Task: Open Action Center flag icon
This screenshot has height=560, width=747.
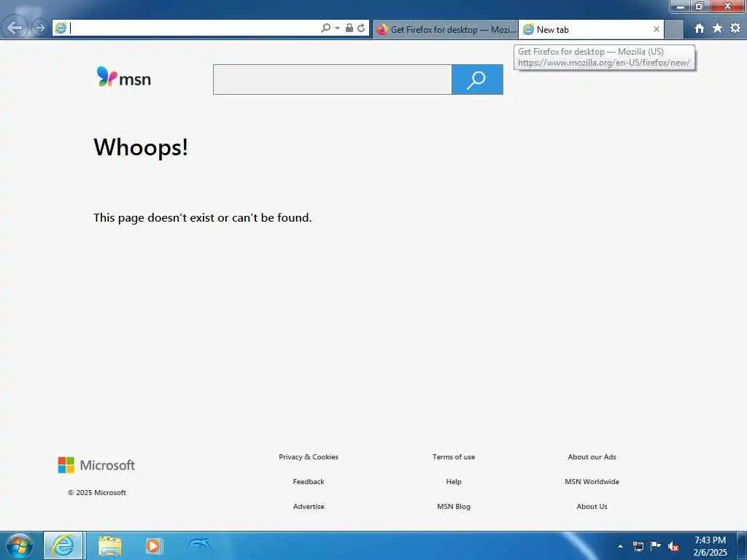Action: [656, 545]
